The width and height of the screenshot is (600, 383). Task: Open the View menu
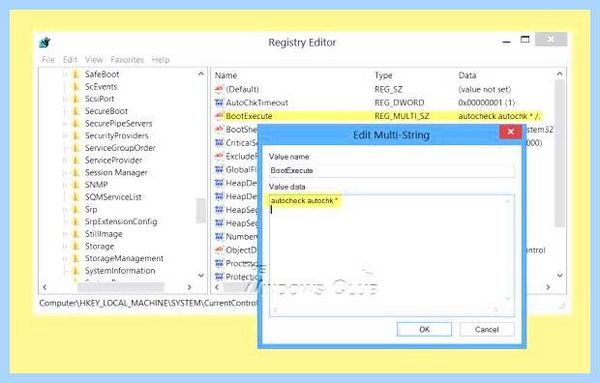[94, 60]
